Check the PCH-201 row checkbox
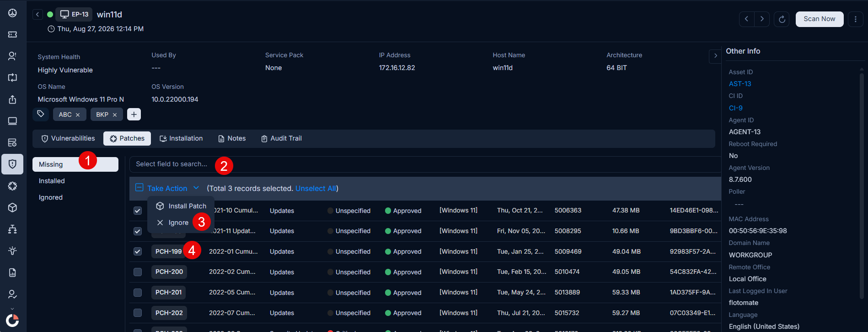 (138, 292)
